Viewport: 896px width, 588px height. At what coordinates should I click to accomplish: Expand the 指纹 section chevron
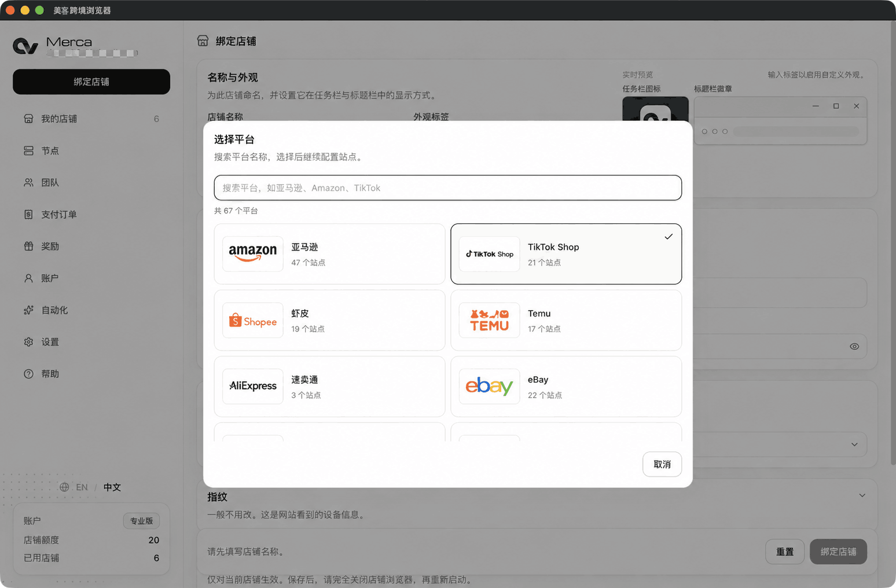pyautogui.click(x=862, y=495)
